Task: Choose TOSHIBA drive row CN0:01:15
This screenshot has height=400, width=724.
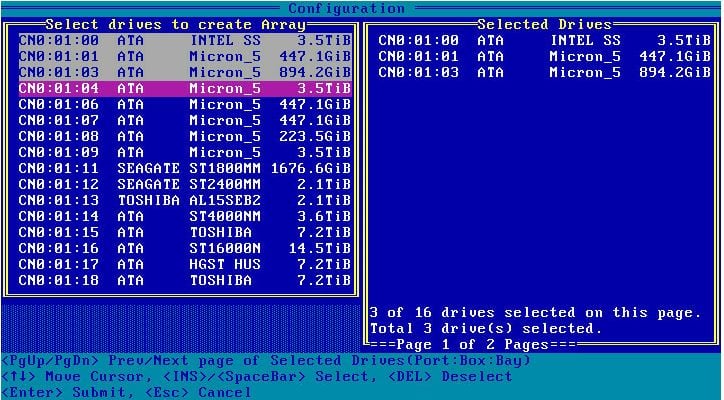Action: pos(185,232)
